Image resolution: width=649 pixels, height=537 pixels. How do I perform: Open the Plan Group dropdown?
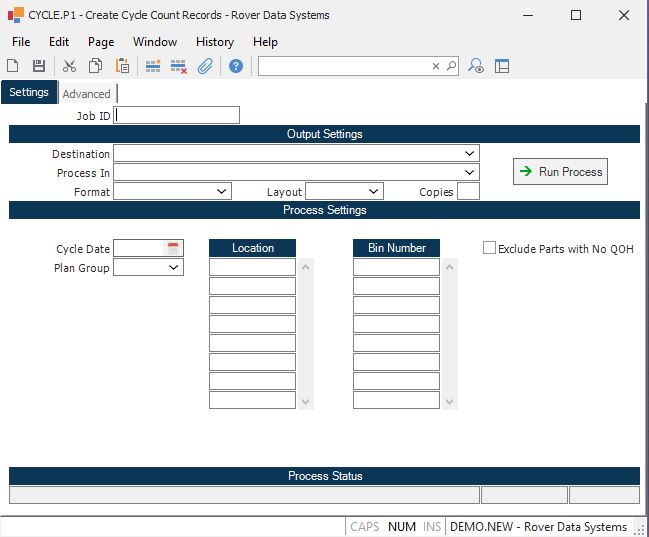click(x=174, y=268)
